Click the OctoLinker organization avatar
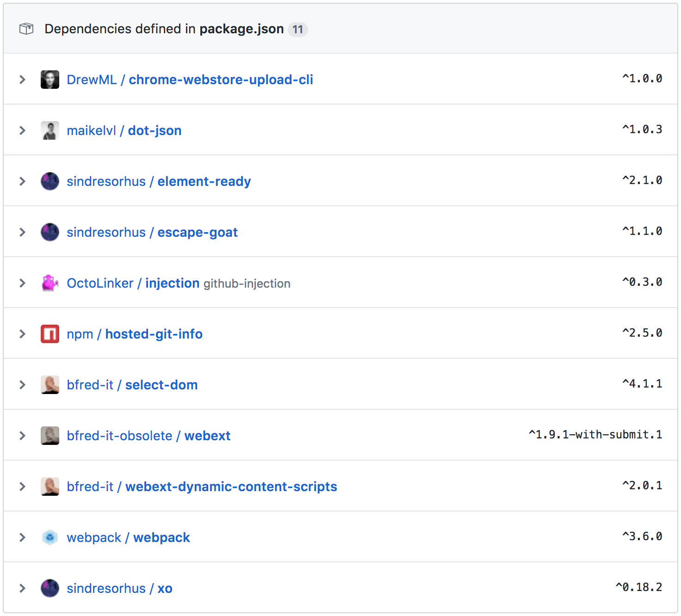The width and height of the screenshot is (681, 616). point(50,283)
